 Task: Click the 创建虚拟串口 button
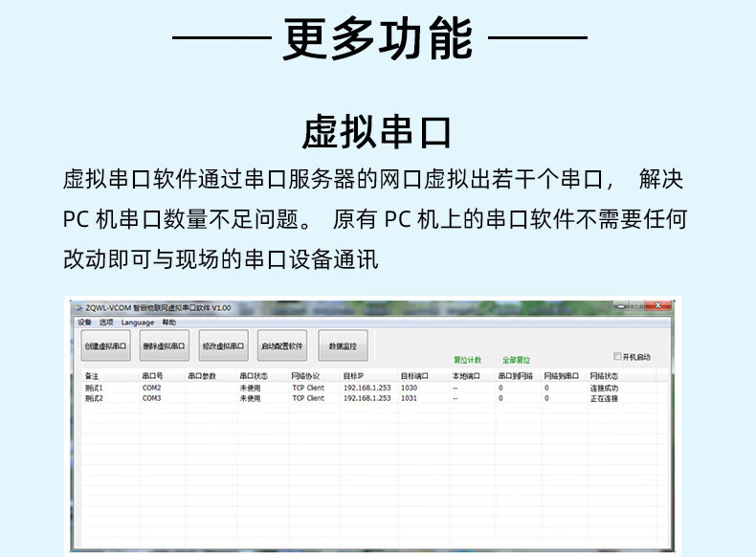tap(105, 346)
